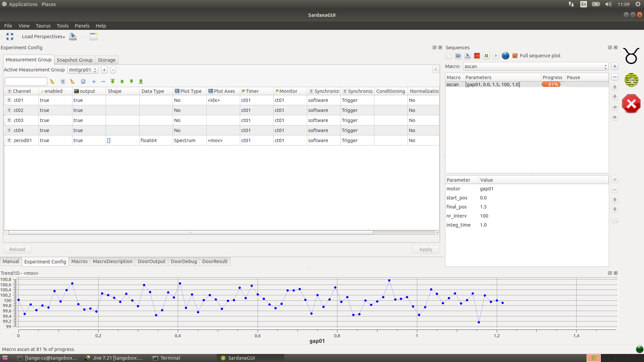The image size is (644, 362).
Task: Switch to the Macros panel tab
Action: (79, 261)
